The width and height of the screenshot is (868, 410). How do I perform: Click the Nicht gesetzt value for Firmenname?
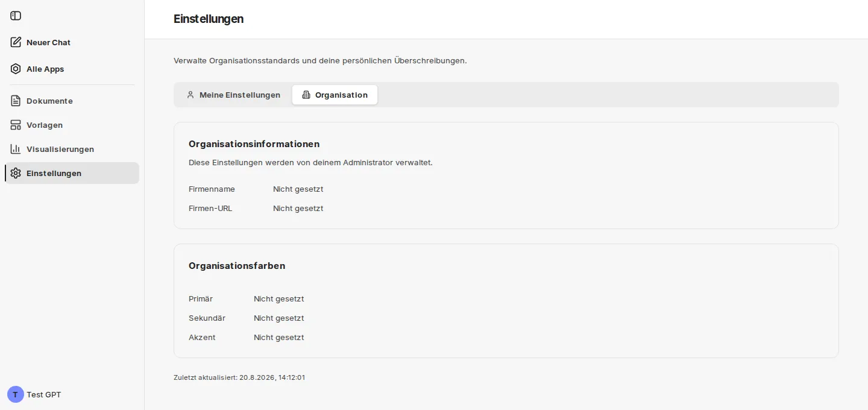[x=298, y=189]
